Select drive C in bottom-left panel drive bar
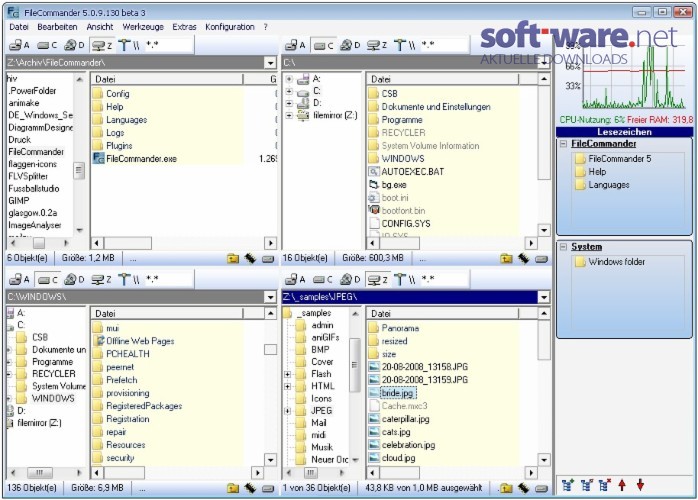This screenshot has width=698, height=500. [47, 279]
